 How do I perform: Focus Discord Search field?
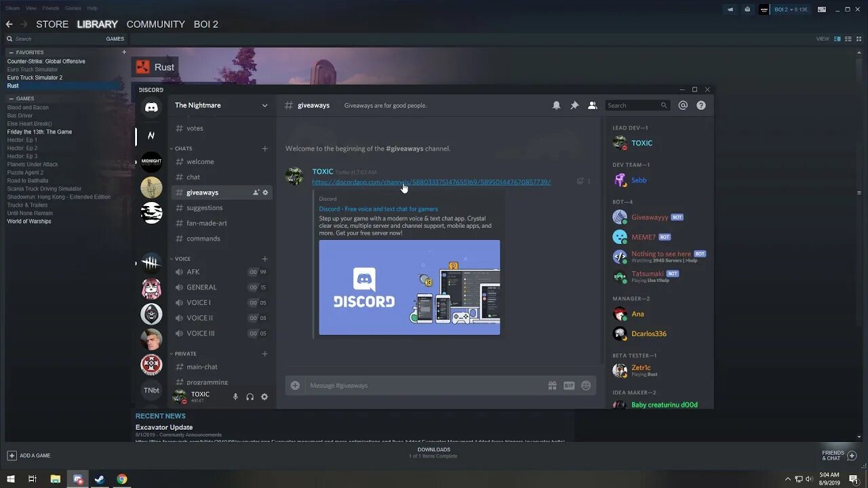[x=637, y=105]
